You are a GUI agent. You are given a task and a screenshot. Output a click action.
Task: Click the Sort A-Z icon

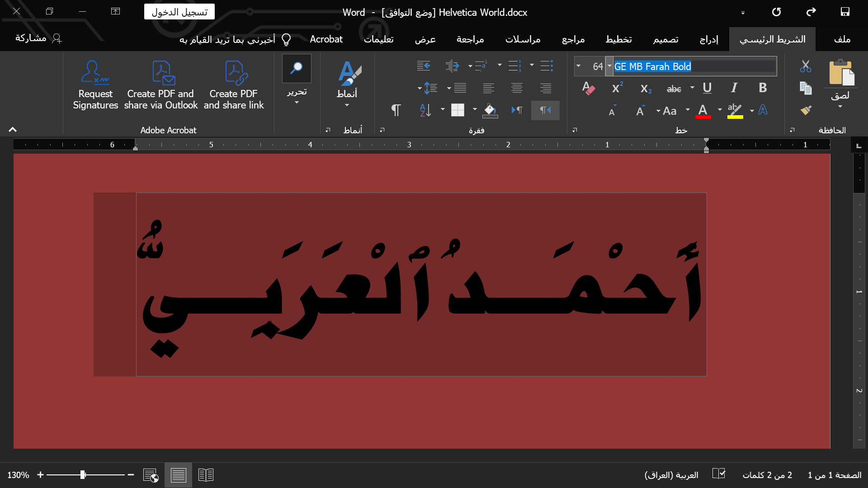tap(425, 110)
